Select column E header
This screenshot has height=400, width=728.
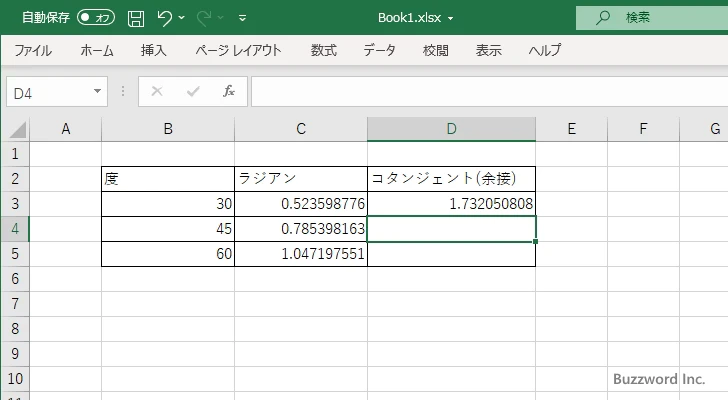click(x=572, y=129)
